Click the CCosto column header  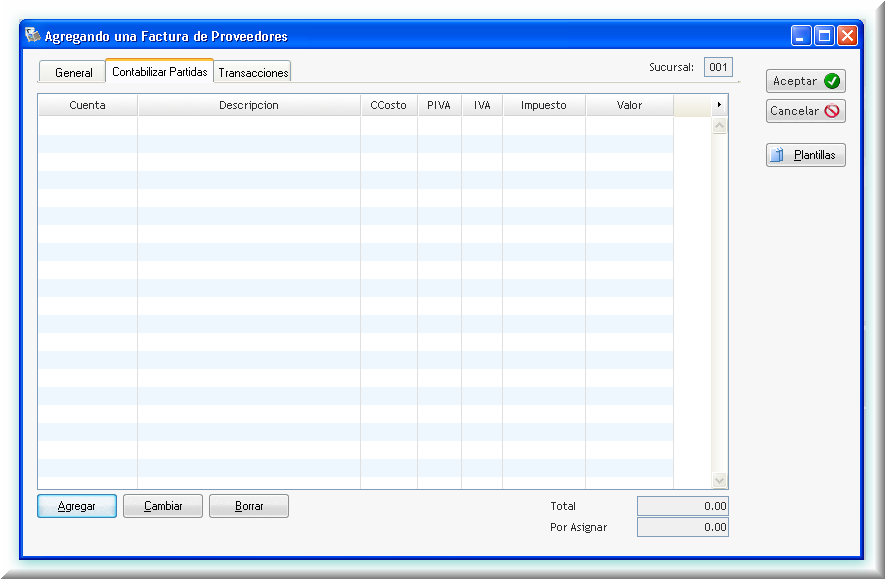(x=389, y=105)
